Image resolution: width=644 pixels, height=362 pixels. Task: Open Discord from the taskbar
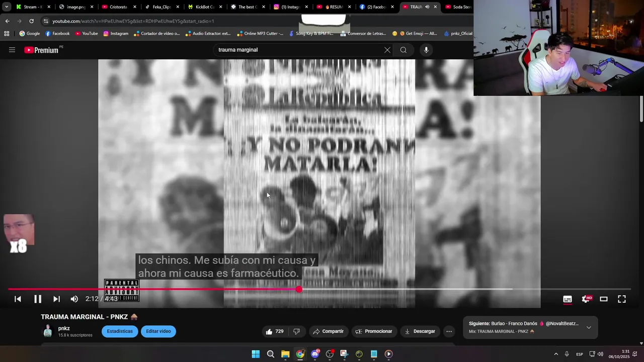click(315, 354)
